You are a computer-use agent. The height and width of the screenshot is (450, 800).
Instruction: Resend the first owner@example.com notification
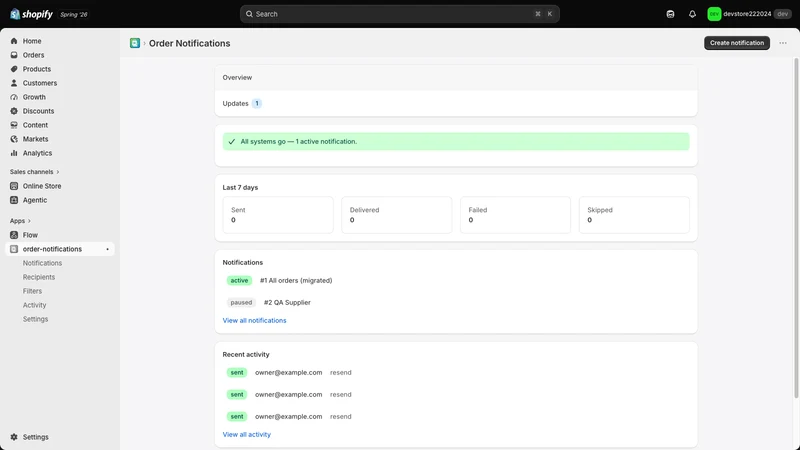[x=340, y=372]
